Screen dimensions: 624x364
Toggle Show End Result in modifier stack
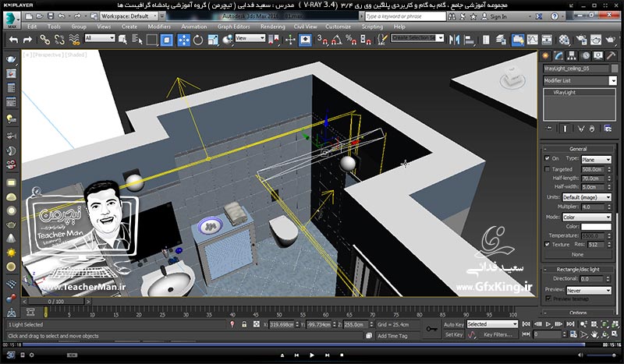point(565,129)
